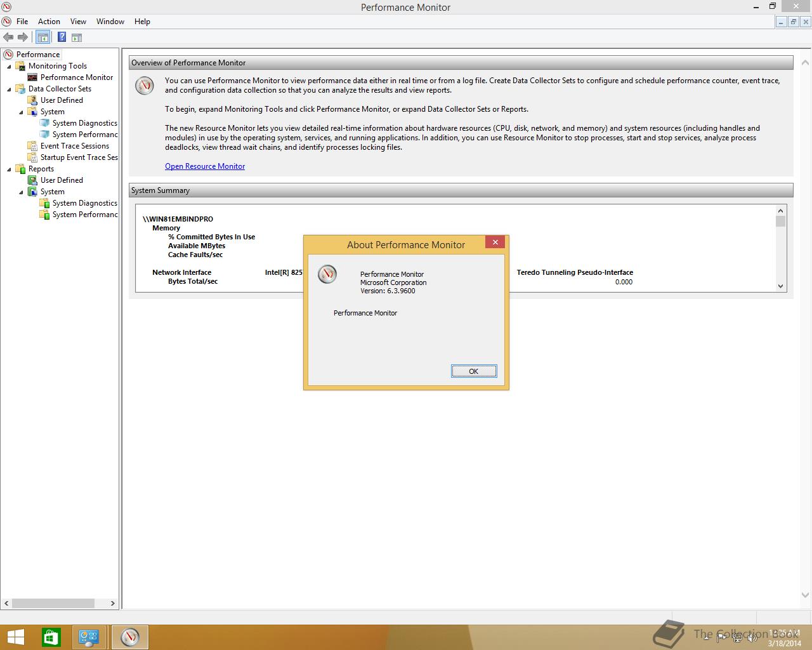Open the Action menu
Image resolution: width=812 pixels, height=650 pixels.
click(49, 21)
